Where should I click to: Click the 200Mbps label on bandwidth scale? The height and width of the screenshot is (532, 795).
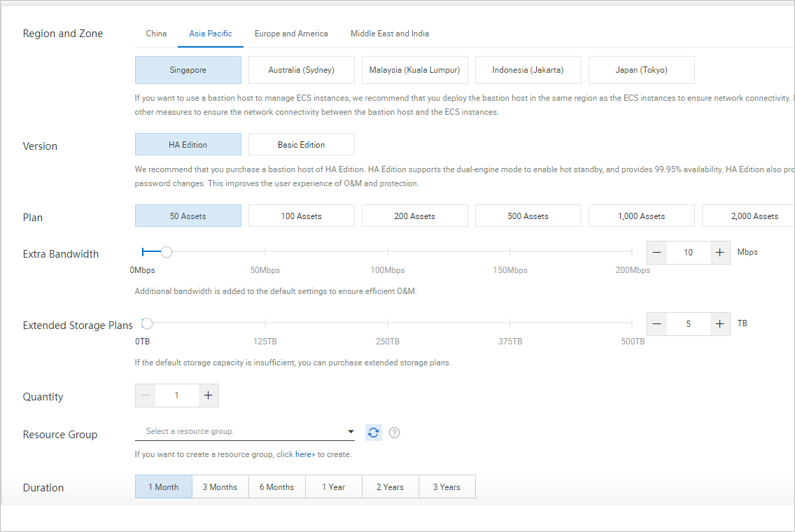tap(632, 270)
